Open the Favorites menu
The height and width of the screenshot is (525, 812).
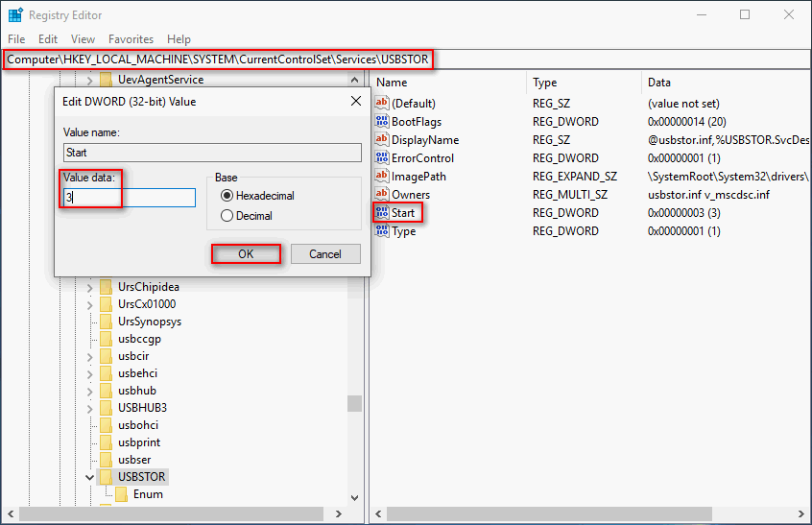[131, 38]
